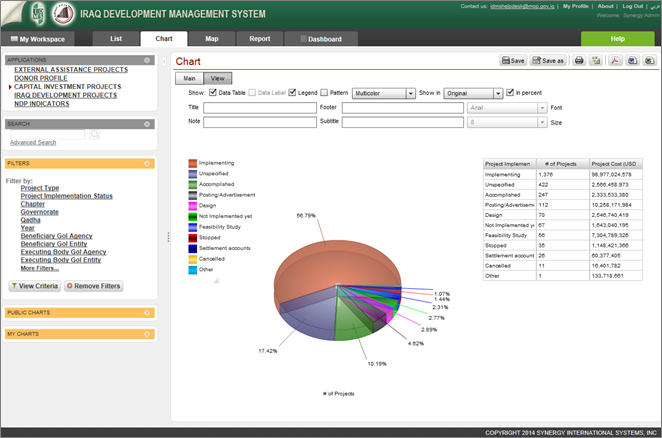Select the View sub-tab

[217, 79]
